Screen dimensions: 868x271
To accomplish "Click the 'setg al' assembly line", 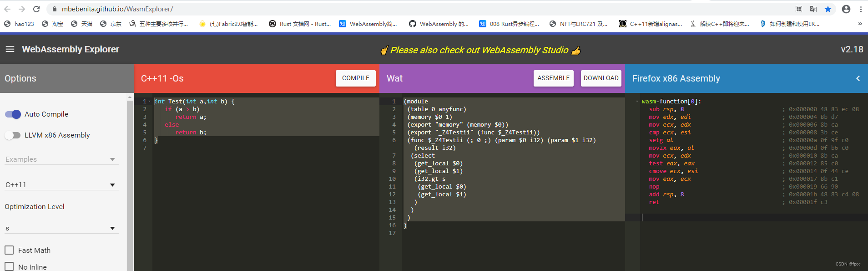I will pyautogui.click(x=661, y=140).
